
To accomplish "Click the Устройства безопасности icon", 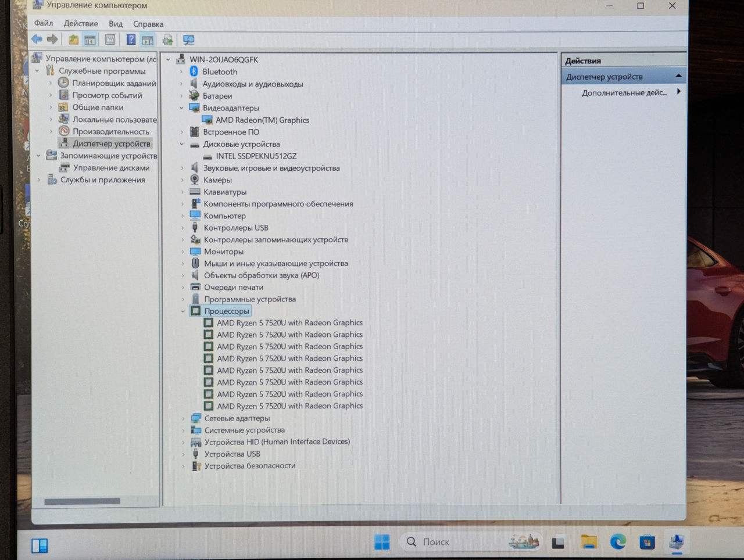I will 196,466.
